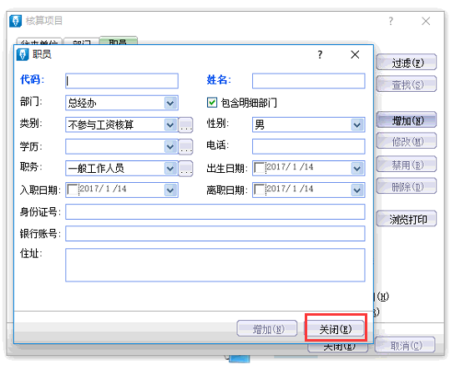
Task: Click help question mark in 核算项目 window
Action: (391, 21)
